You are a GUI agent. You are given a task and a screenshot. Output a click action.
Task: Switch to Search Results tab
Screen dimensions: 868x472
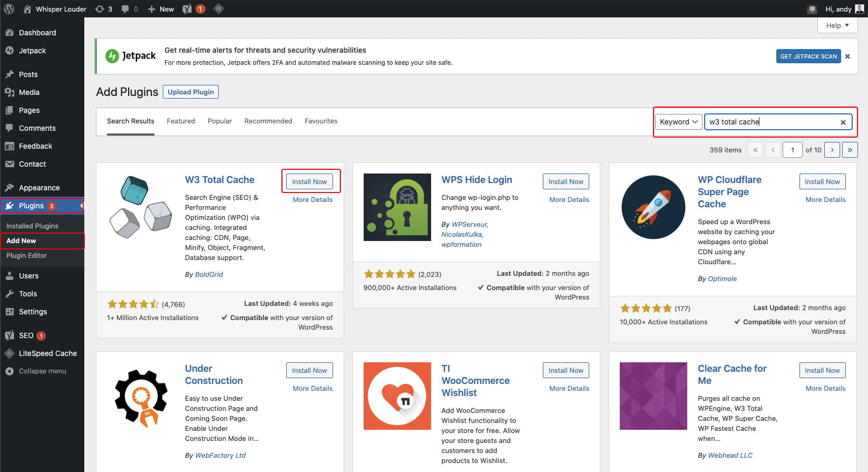(131, 121)
